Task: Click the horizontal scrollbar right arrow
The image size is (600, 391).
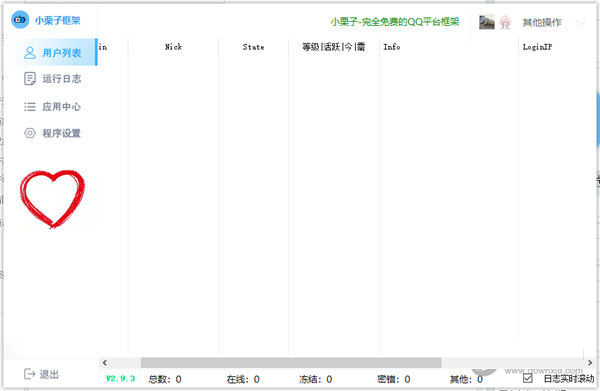Action: pos(590,363)
